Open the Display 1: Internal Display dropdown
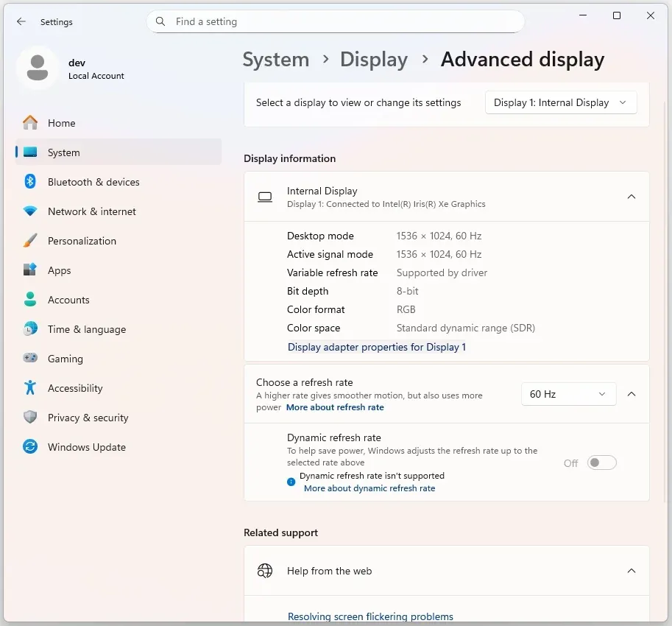This screenshot has width=672, height=626. pos(561,103)
